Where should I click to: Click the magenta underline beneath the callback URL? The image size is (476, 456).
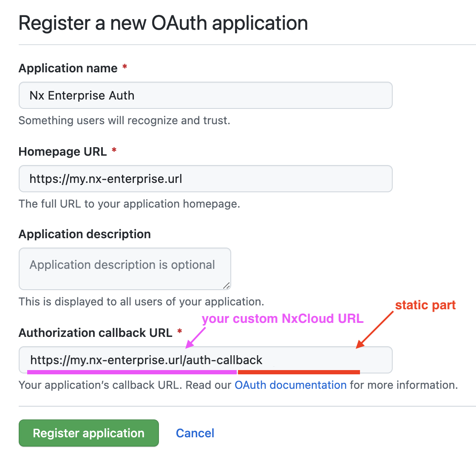(x=132, y=372)
